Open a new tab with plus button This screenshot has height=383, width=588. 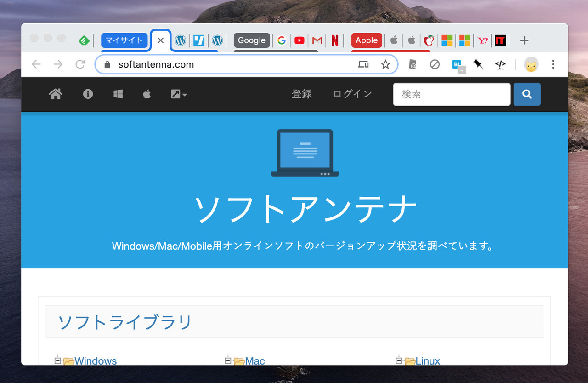pos(524,40)
